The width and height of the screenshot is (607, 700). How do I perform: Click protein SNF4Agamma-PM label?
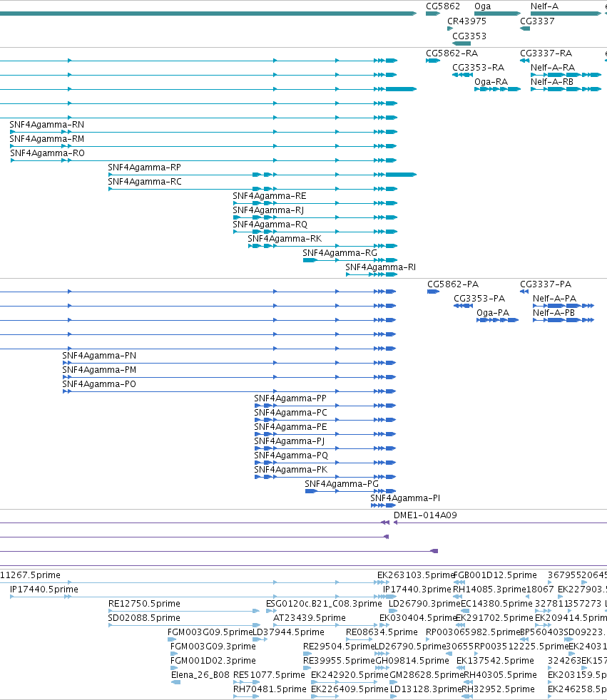[99, 370]
